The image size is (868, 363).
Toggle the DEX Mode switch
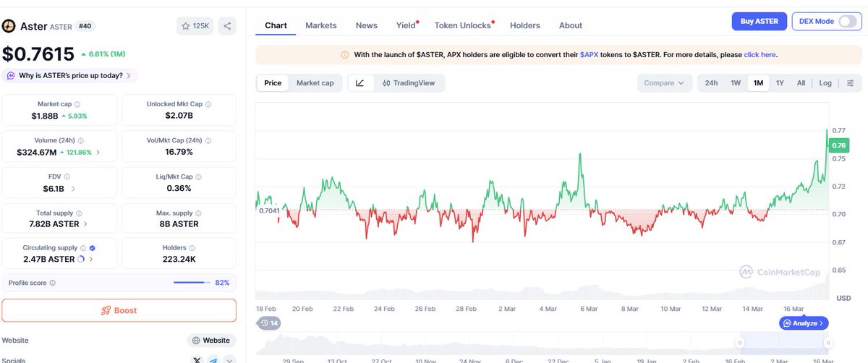pos(847,21)
